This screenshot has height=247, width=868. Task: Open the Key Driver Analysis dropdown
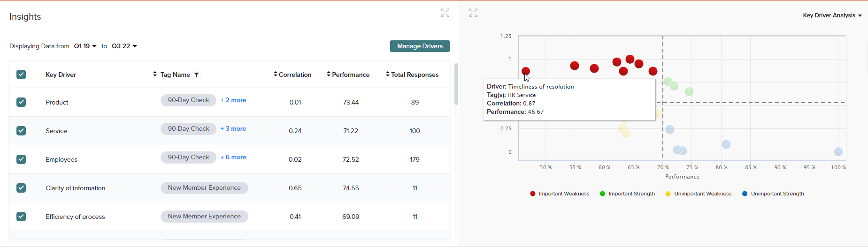click(832, 15)
